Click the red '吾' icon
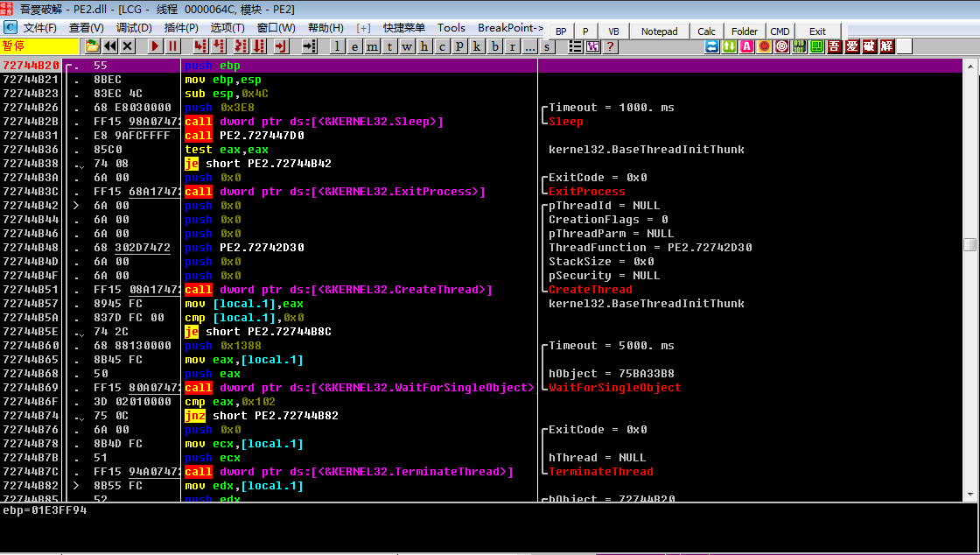The width and height of the screenshot is (980, 555). (834, 46)
